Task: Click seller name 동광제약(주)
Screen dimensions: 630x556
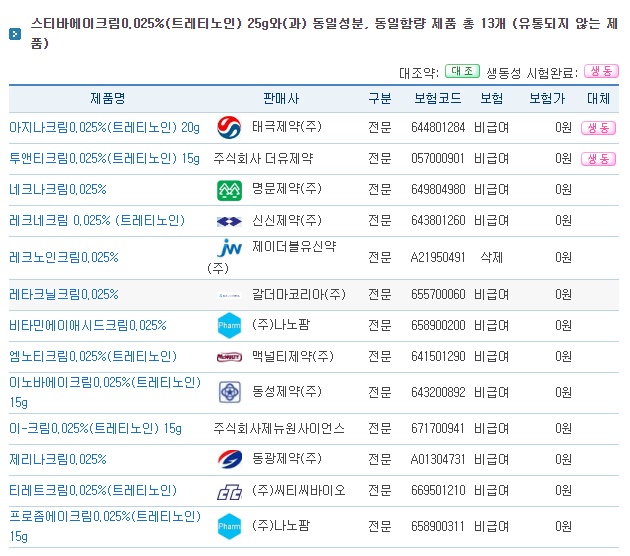Action: (287, 459)
